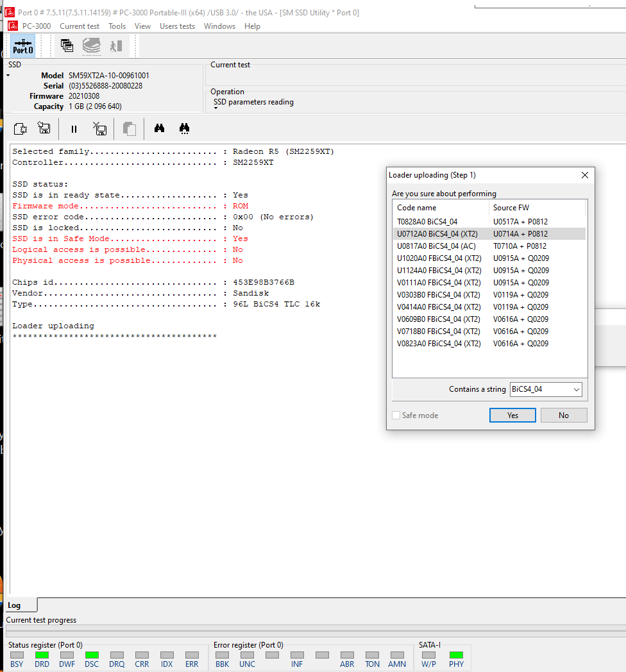626x672 pixels.
Task: Click the Chips id 453E98B3766B value
Action: pos(264,282)
